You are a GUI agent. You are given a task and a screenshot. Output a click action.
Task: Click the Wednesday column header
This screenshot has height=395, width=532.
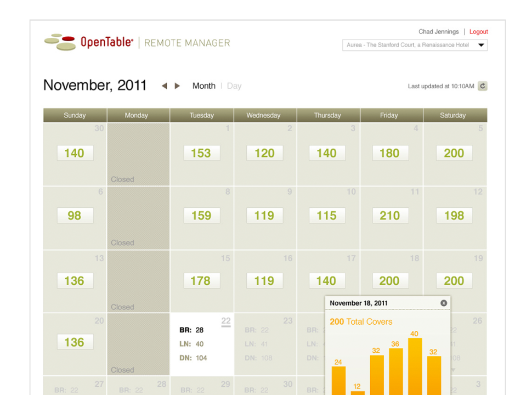[264, 115]
